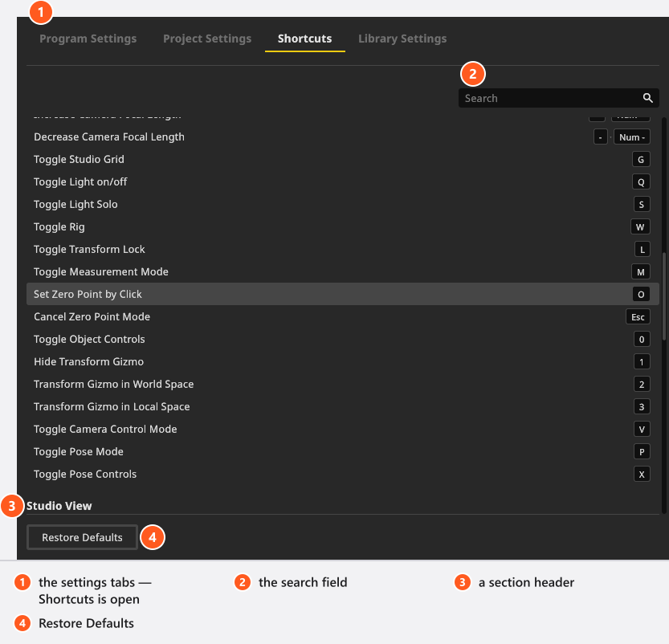The image size is (669, 644).
Task: Switch to the Project Settings tab
Action: pyautogui.click(x=207, y=39)
